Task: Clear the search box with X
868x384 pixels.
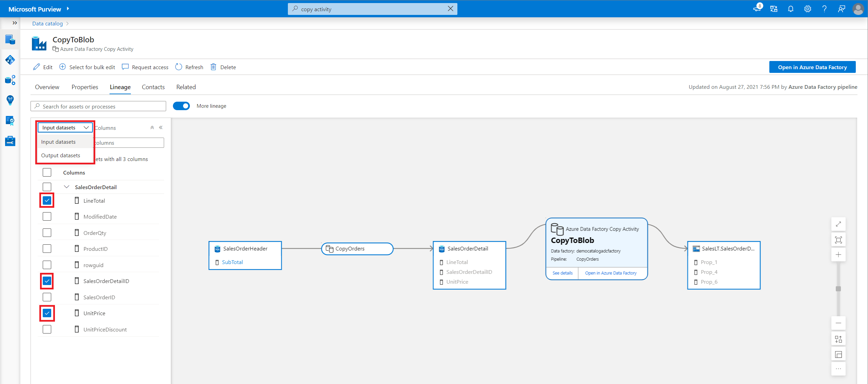Action: (x=450, y=9)
